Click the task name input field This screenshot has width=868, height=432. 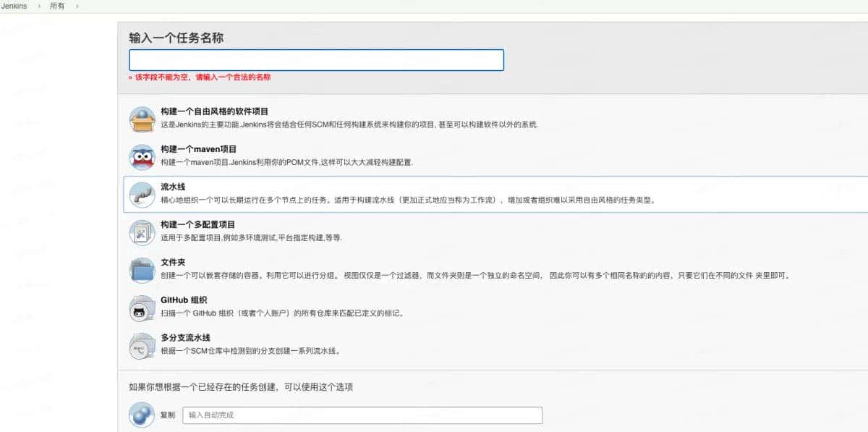click(316, 60)
